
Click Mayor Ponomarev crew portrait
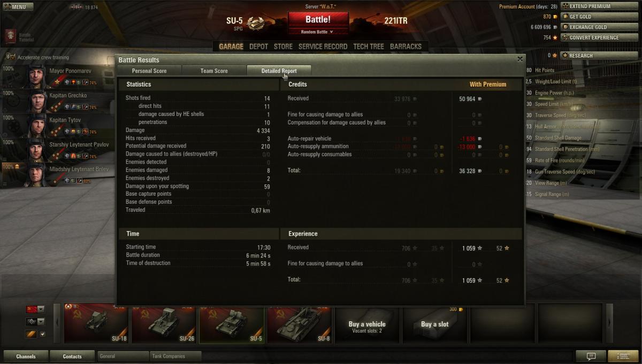(x=36, y=75)
